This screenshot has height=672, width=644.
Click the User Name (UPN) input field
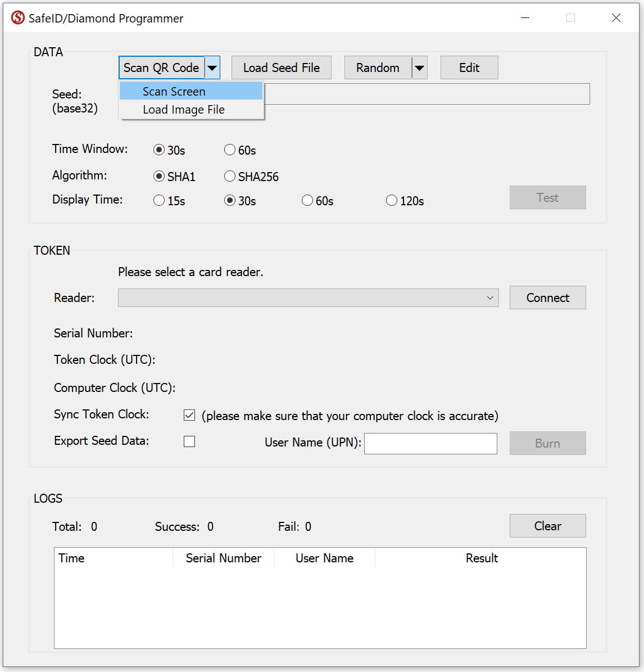(x=430, y=444)
